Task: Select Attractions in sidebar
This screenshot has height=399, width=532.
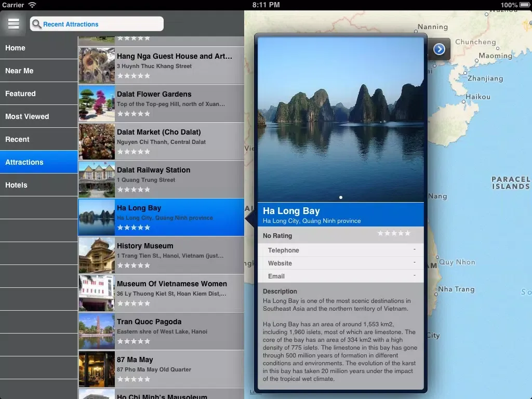Action: (x=38, y=162)
